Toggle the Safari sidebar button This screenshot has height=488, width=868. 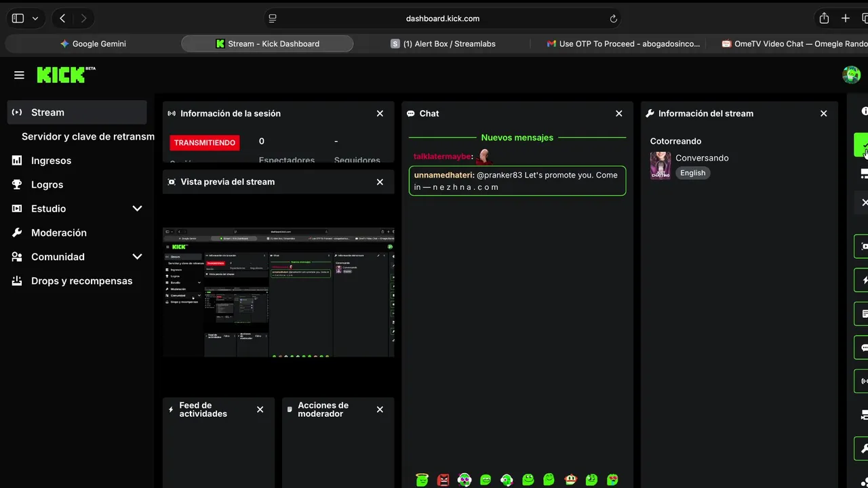click(x=18, y=18)
